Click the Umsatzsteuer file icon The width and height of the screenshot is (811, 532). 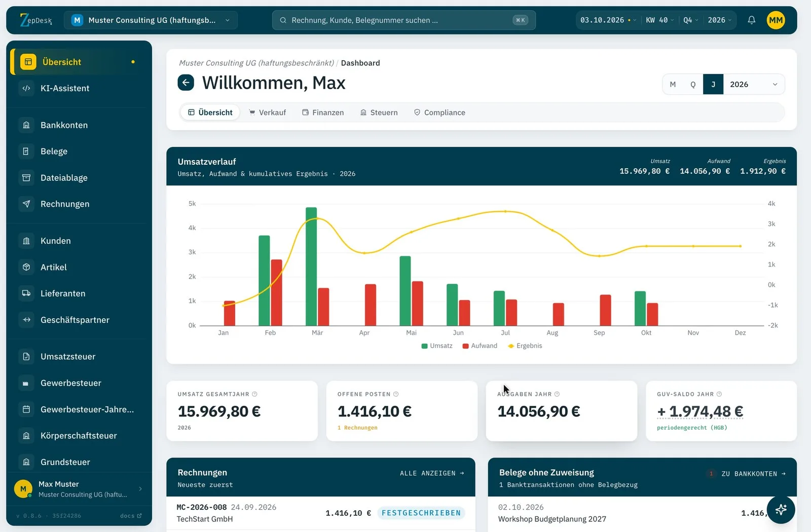26,357
